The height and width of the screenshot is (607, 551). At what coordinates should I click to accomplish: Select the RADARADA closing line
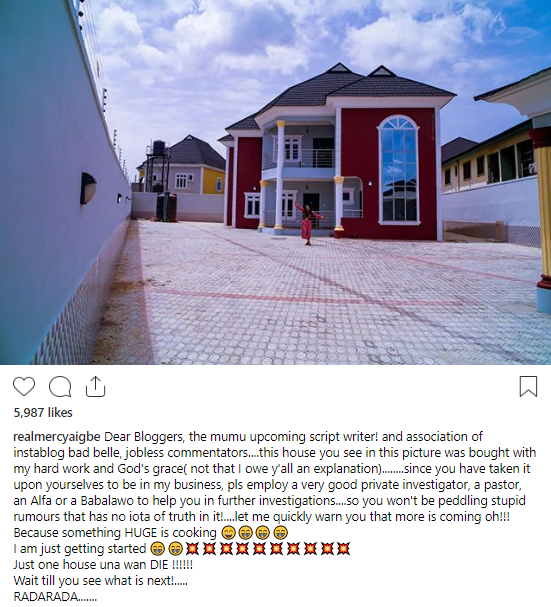55,597
